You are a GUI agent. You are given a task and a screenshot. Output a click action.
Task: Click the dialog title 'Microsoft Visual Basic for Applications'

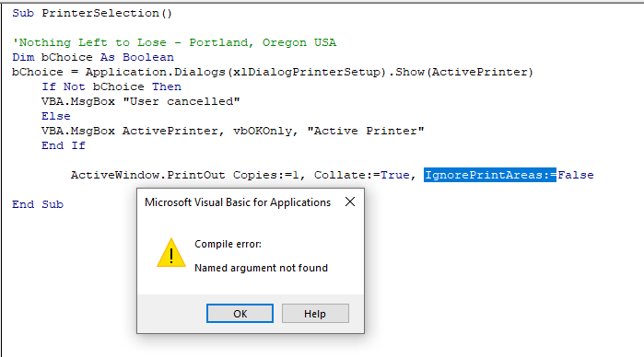click(x=238, y=202)
